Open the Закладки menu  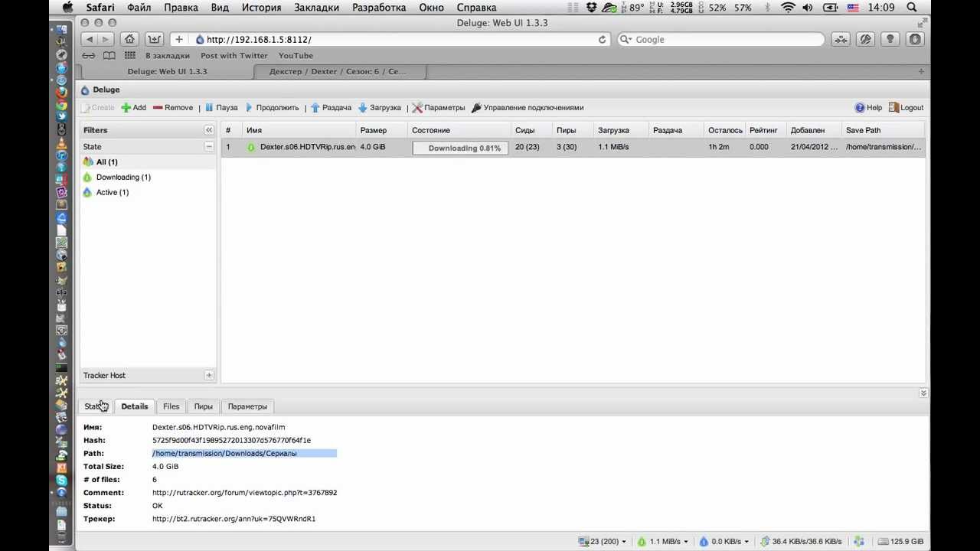click(316, 8)
